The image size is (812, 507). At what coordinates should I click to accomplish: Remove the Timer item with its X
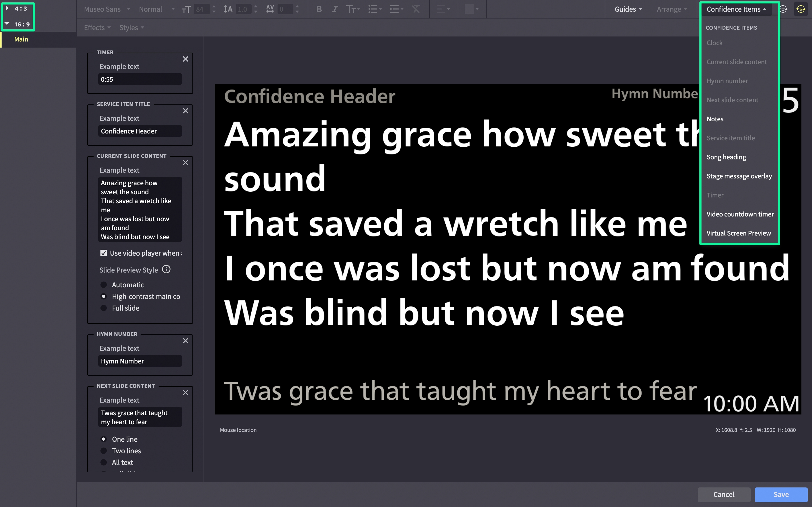click(185, 59)
